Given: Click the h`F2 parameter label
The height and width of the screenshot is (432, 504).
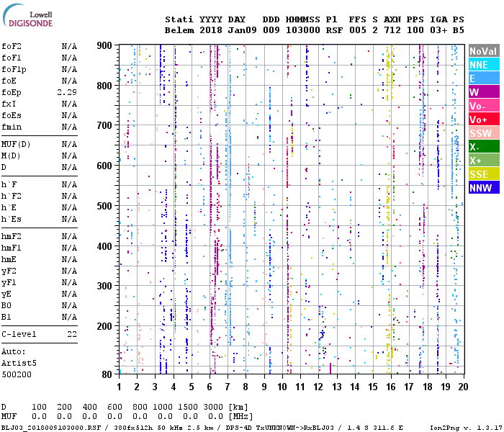Looking at the screenshot, I should tap(12, 196).
